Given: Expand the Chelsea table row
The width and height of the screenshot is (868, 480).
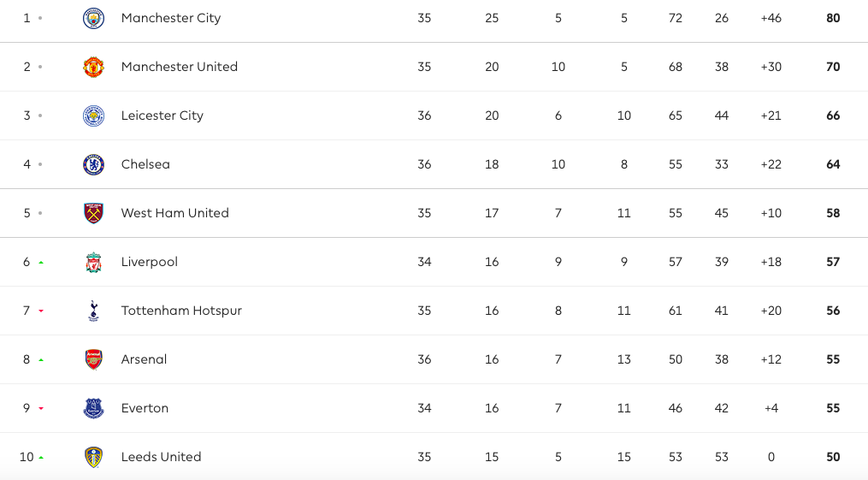Looking at the screenshot, I should point(434,164).
